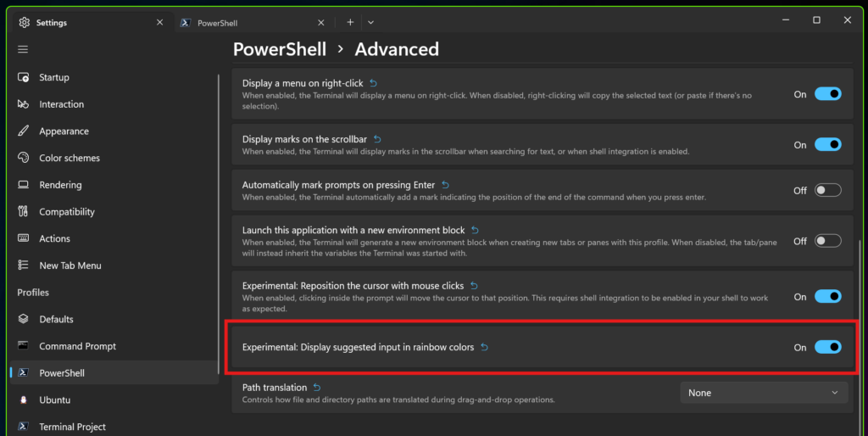The image size is (868, 436).
Task: Click the Color schemes palette icon
Action: click(23, 158)
